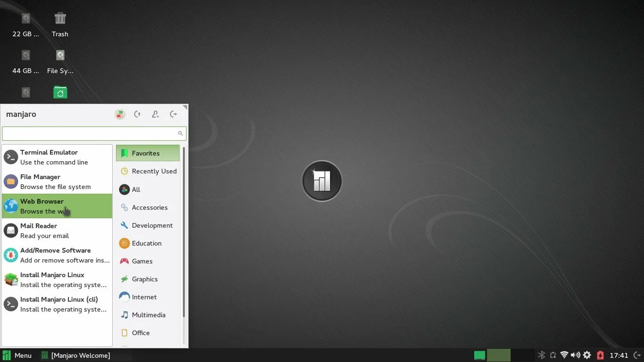
Task: Click the red battery charging tray icon
Action: (600, 355)
